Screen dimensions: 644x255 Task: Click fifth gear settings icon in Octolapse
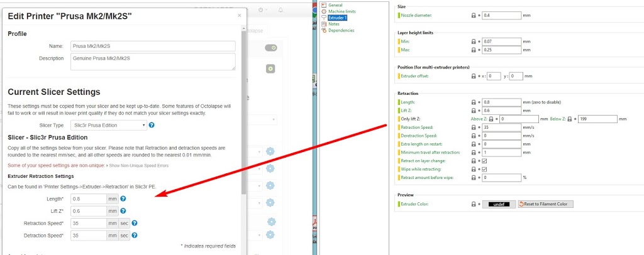tap(271, 222)
